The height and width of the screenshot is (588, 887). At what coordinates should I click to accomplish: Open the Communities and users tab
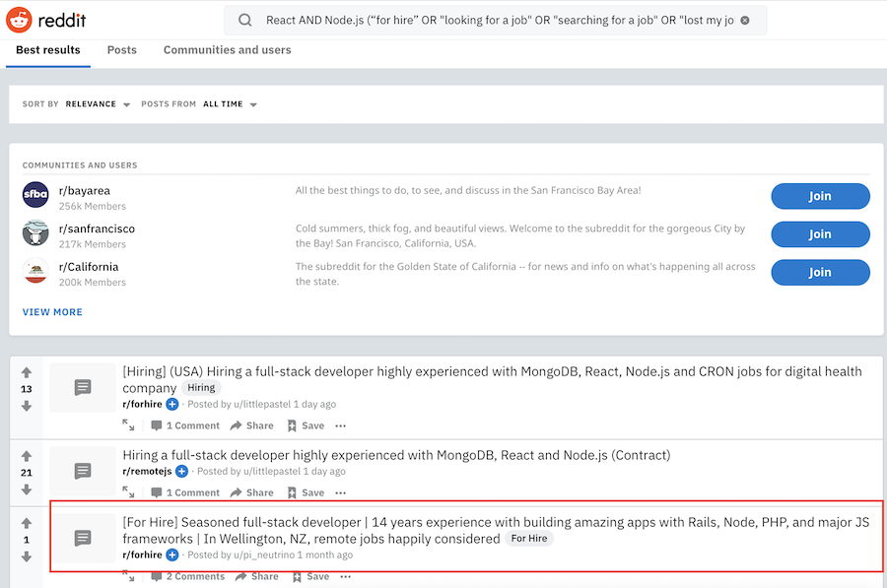coord(228,50)
